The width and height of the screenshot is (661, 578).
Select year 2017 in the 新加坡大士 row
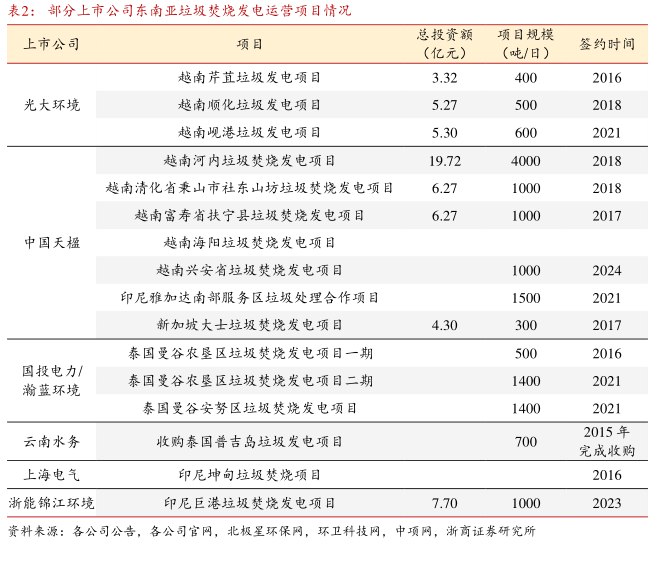[607, 325]
